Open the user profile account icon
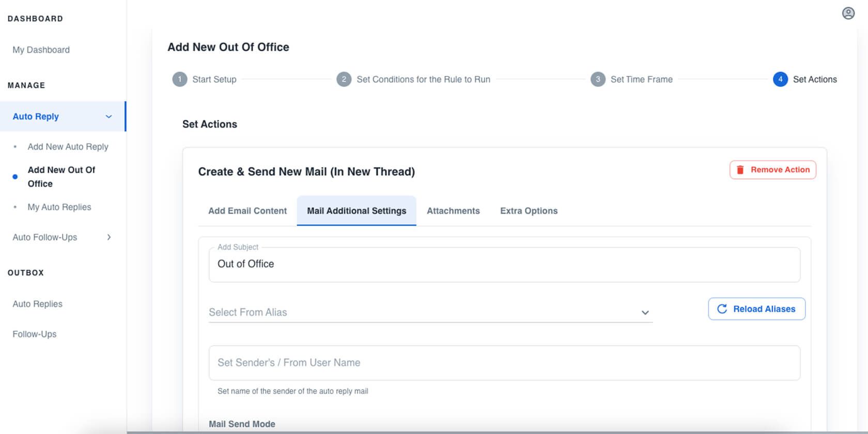868x434 pixels. (x=848, y=13)
